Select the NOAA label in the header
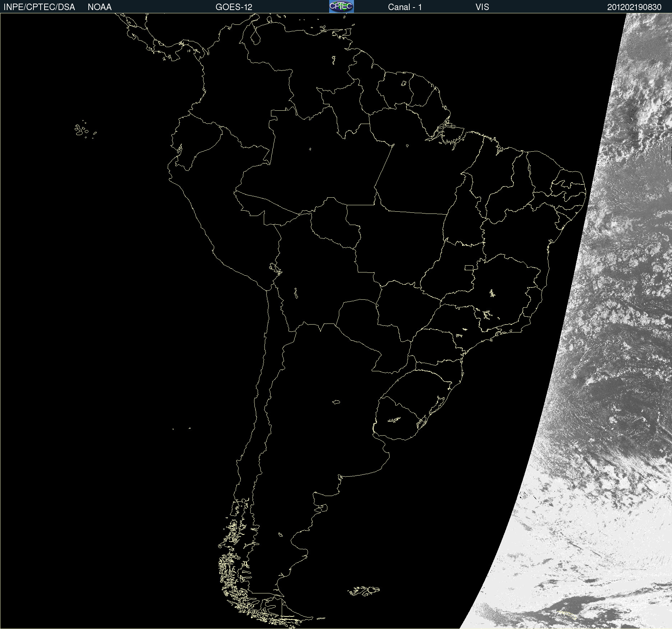The image size is (672, 629). tap(100, 7)
